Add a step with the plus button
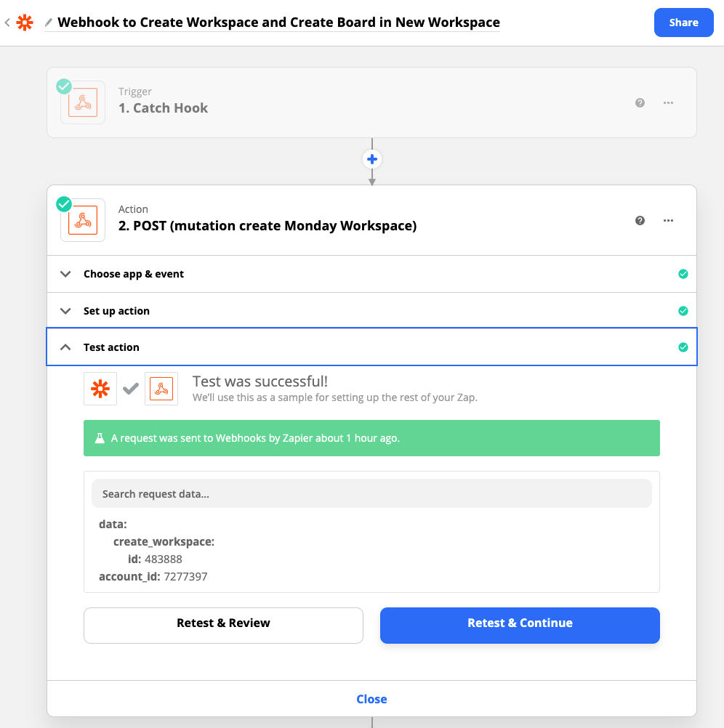The image size is (724, 728). click(372, 159)
